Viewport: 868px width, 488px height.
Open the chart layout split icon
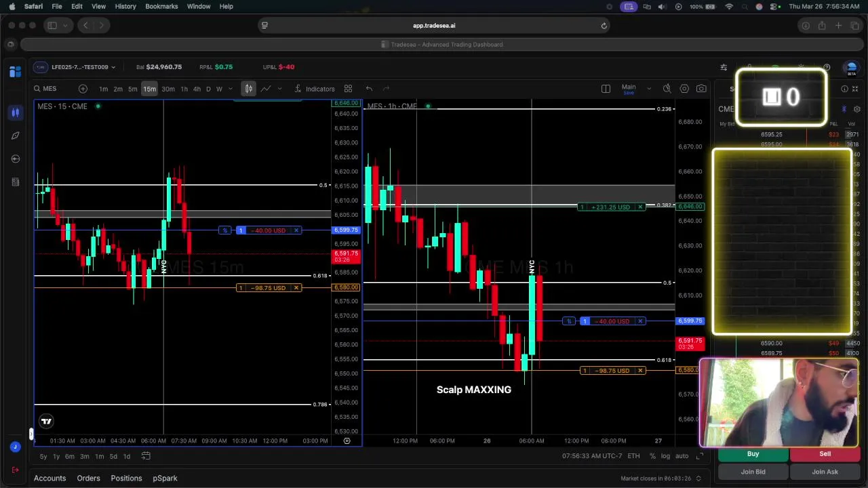tap(606, 89)
